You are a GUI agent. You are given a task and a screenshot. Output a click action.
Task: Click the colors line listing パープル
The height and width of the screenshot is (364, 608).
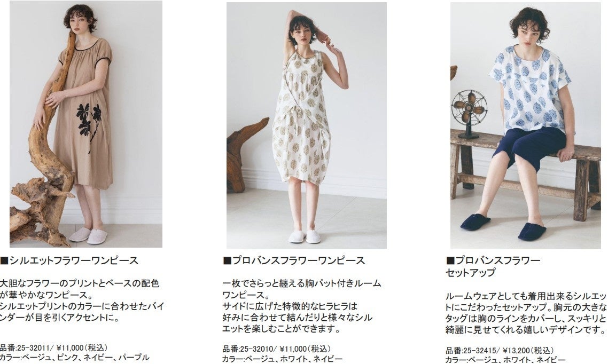coord(74,358)
